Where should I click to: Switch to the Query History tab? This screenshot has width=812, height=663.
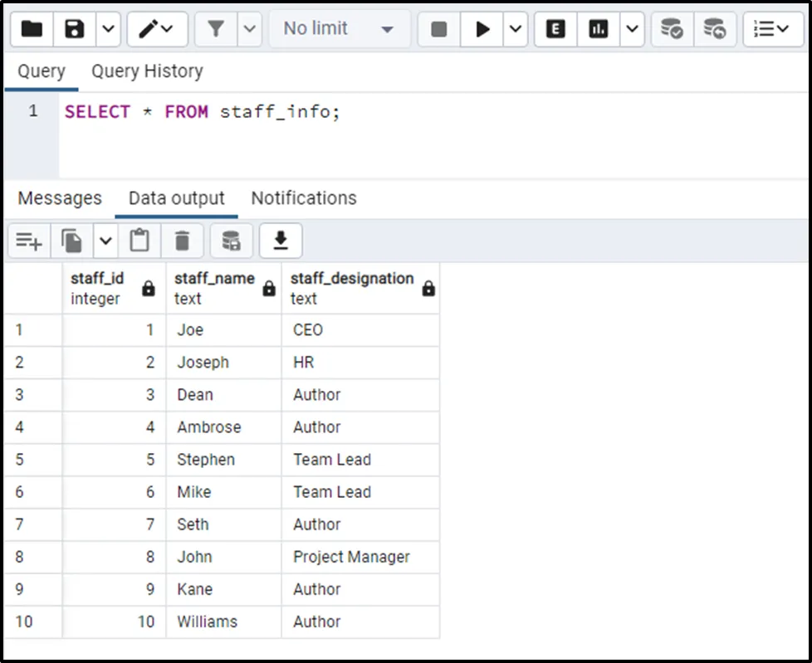pyautogui.click(x=147, y=71)
